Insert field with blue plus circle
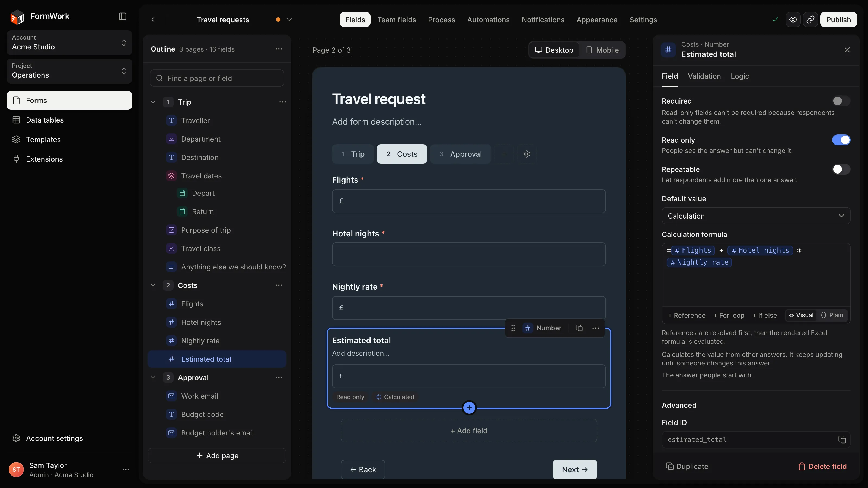The width and height of the screenshot is (868, 488). point(469,408)
